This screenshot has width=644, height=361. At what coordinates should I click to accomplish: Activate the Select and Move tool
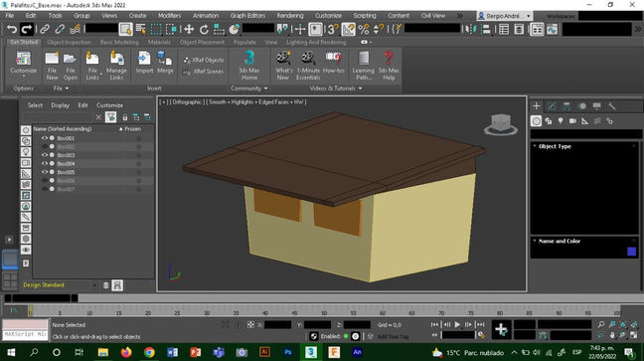[x=189, y=29]
